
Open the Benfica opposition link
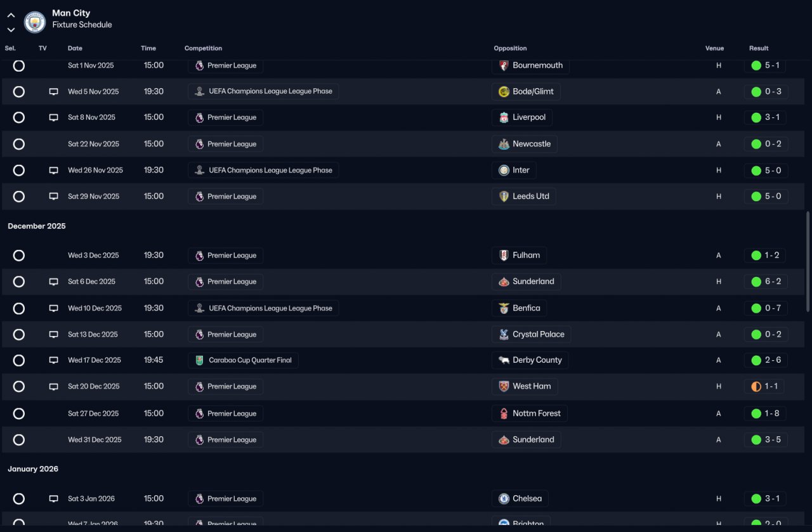click(x=519, y=308)
